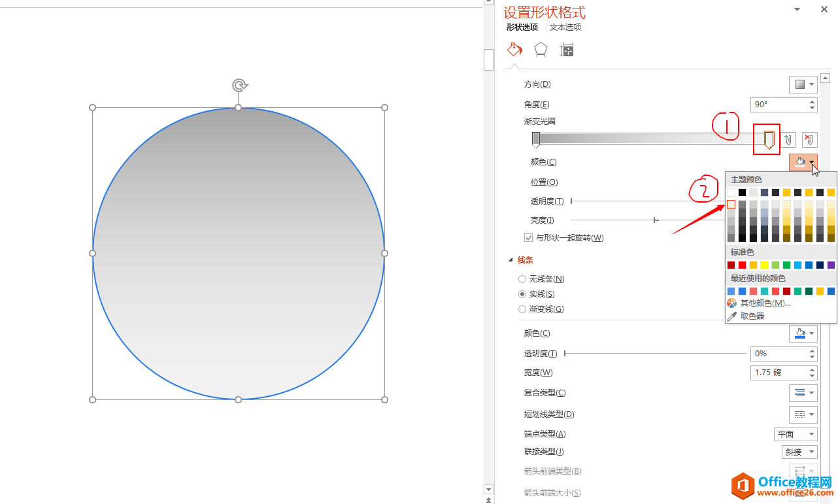The image size is (838, 504).
Task: Pick the standard purple color swatch
Action: point(831,265)
